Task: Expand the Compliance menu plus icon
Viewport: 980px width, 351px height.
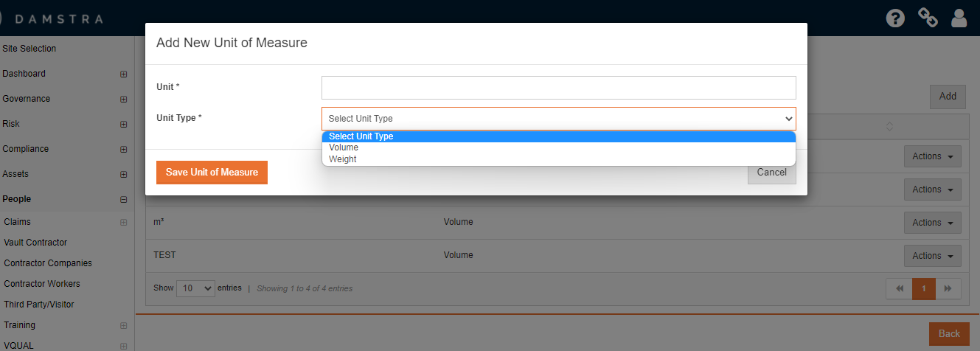Action: click(x=123, y=149)
